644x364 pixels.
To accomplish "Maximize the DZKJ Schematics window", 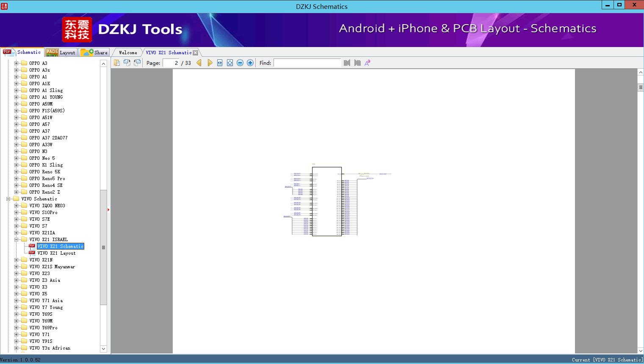I will (619, 5).
